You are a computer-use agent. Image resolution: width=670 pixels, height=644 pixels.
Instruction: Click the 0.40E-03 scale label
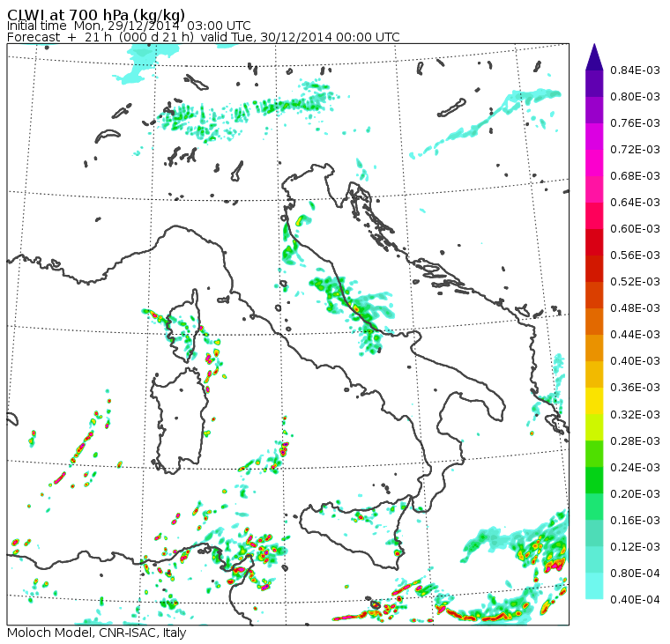point(635,361)
